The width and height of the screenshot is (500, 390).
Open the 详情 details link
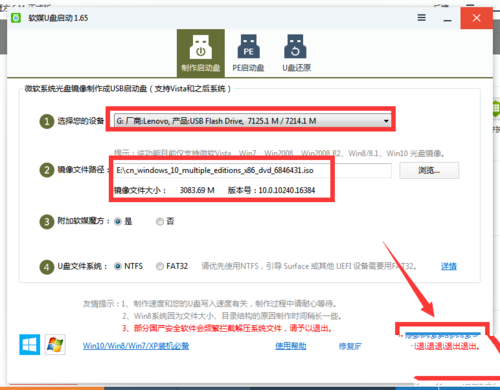coord(449,266)
